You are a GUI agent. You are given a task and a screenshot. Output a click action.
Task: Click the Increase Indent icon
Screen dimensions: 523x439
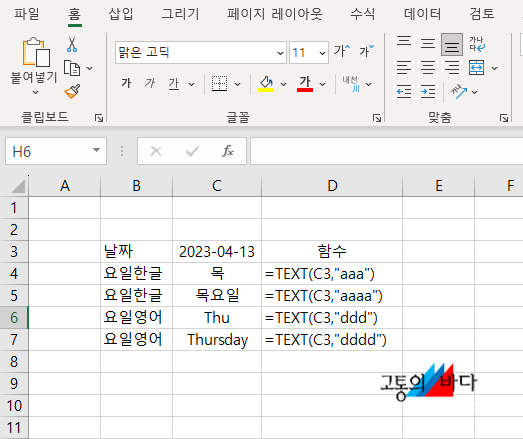[x=428, y=91]
